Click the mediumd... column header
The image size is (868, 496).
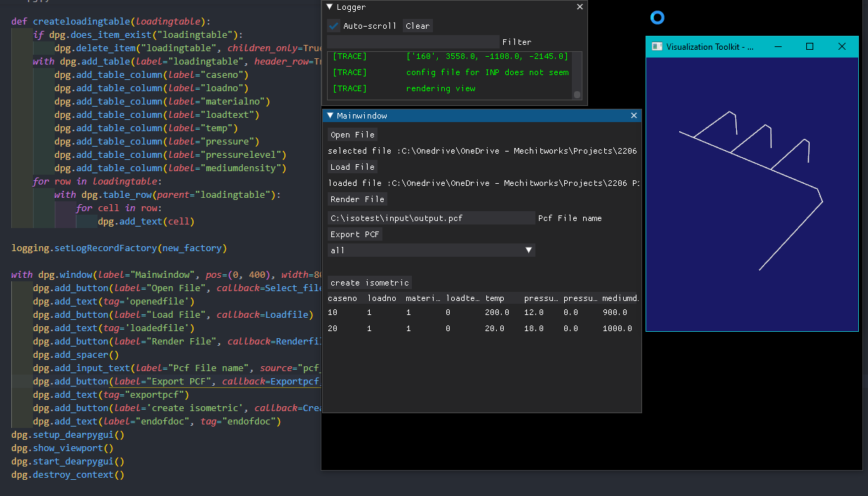[x=620, y=298]
